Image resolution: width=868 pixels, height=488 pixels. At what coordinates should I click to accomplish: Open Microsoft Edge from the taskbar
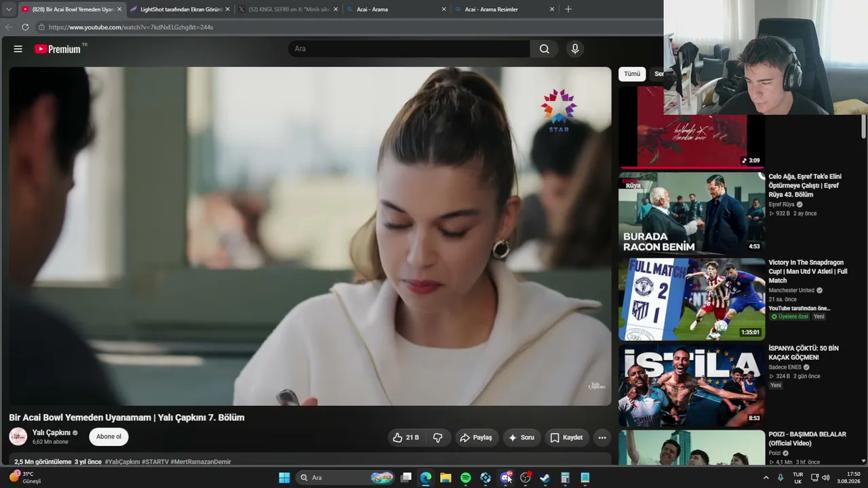pos(426,478)
